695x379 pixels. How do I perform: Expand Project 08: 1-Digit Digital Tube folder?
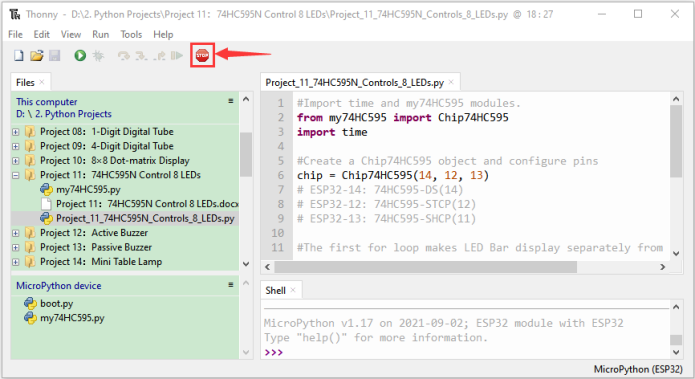(x=16, y=132)
